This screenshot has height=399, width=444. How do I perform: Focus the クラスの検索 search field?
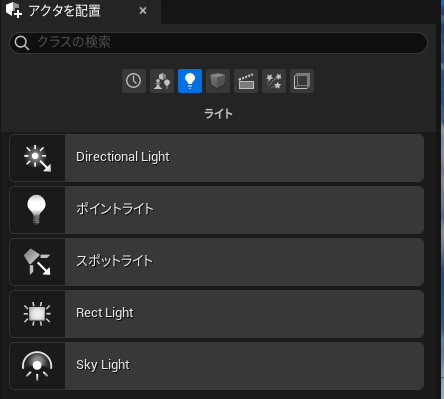click(218, 43)
